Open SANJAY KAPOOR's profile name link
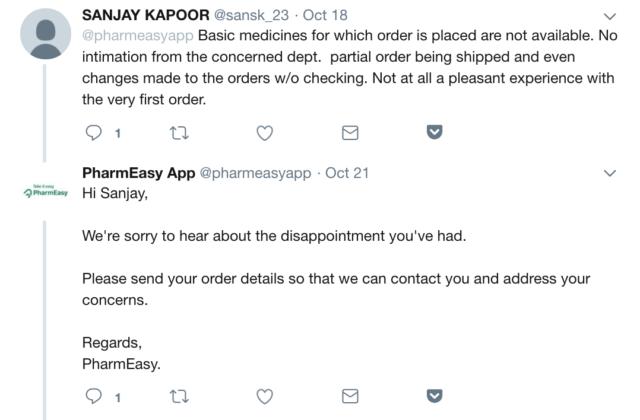The width and height of the screenshot is (640, 420). coord(153,16)
